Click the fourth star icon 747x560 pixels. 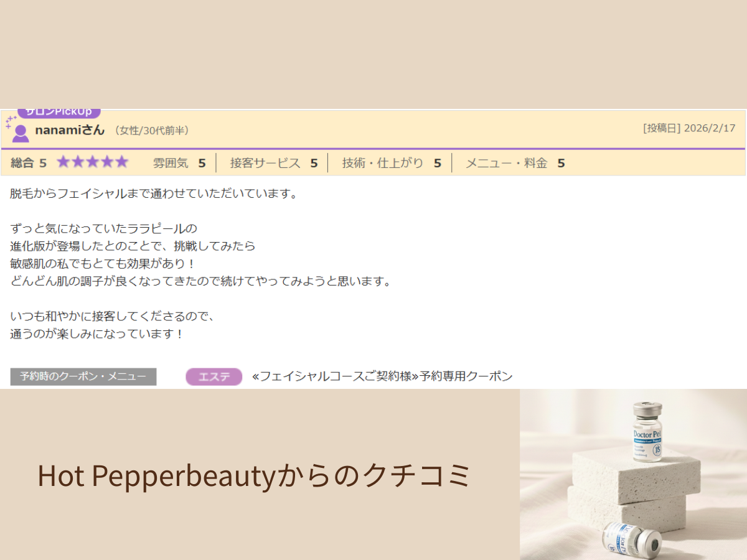coord(107,162)
